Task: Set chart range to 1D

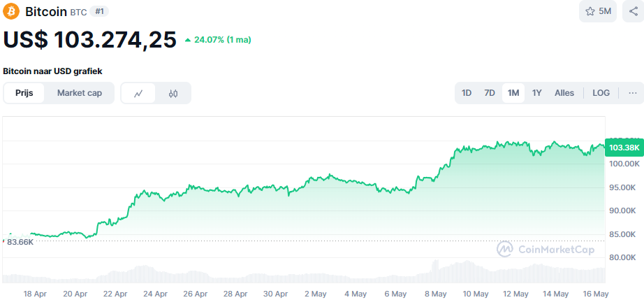Action: [466, 93]
